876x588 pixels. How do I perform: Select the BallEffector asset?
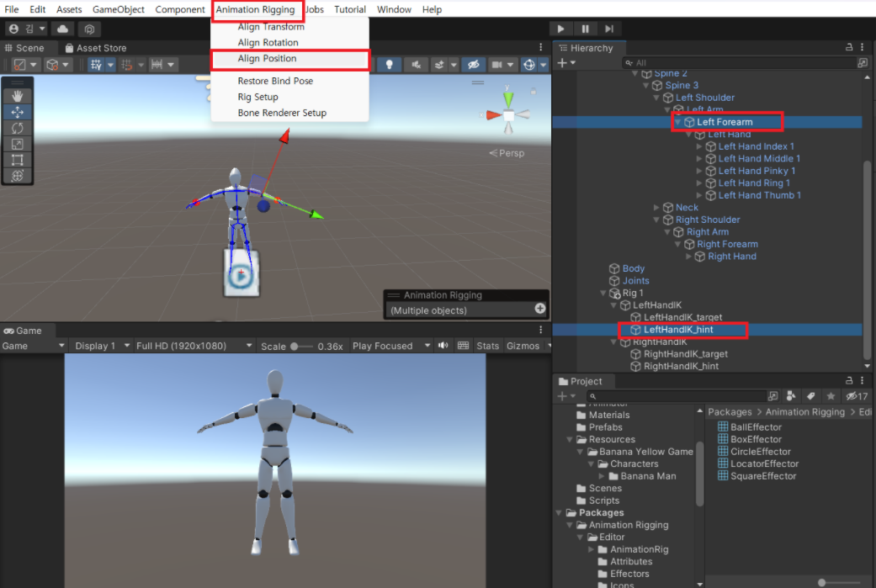[756, 427]
